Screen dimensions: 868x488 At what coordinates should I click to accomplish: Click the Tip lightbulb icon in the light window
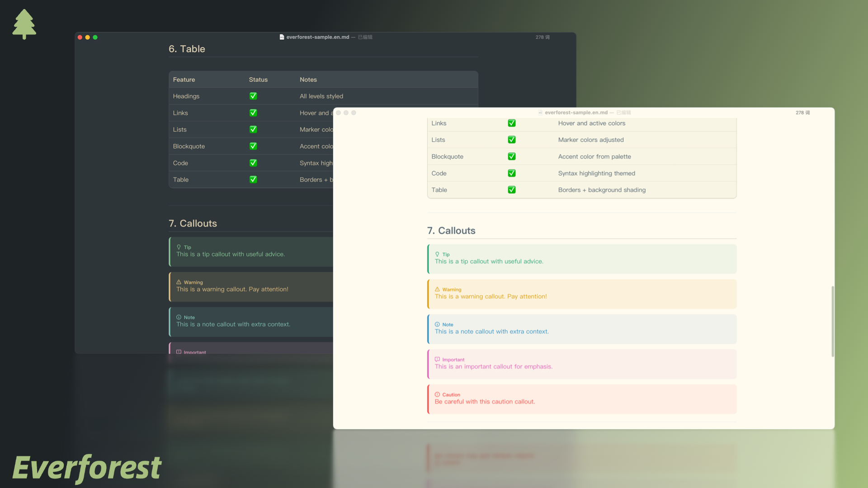tap(437, 254)
